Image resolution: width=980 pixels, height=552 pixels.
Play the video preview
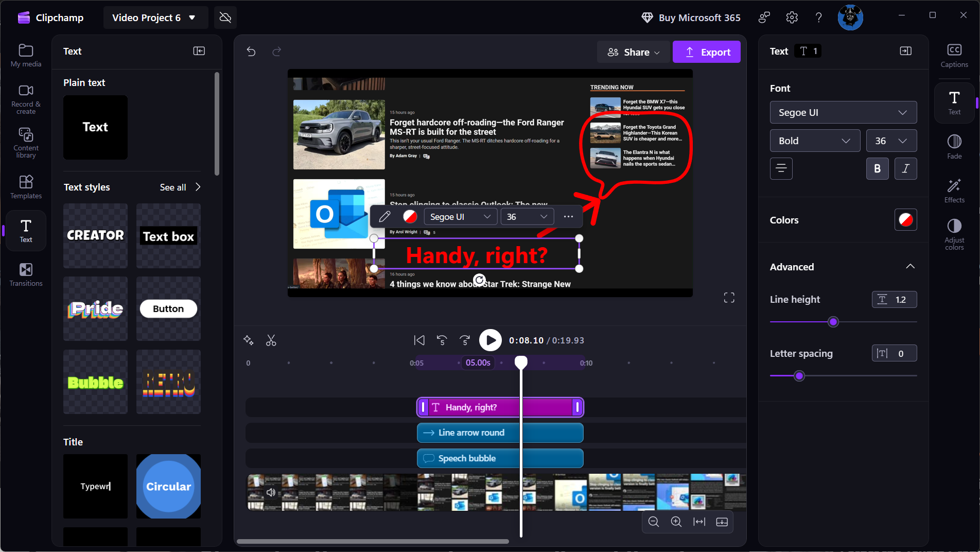491,340
